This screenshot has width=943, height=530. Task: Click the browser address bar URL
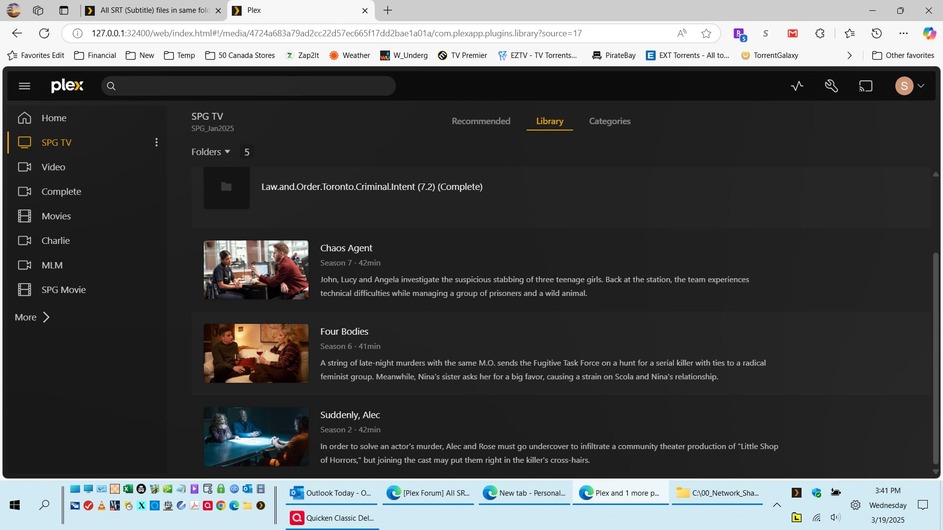336,33
